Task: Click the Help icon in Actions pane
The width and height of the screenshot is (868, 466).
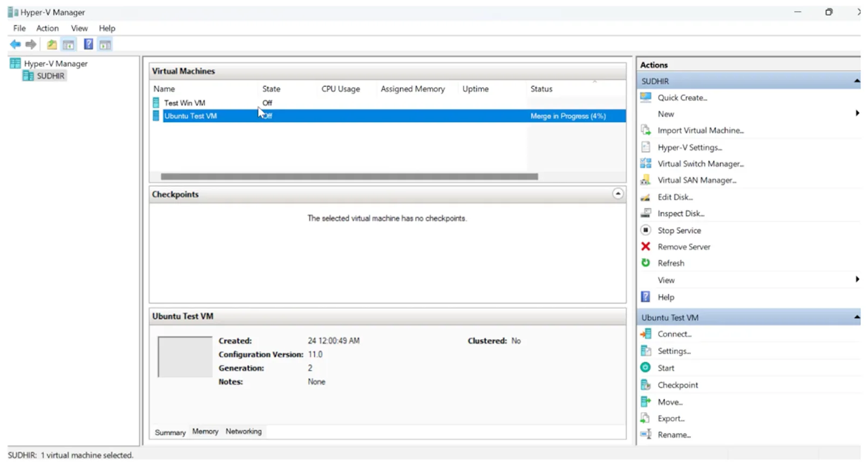Action: tap(646, 296)
